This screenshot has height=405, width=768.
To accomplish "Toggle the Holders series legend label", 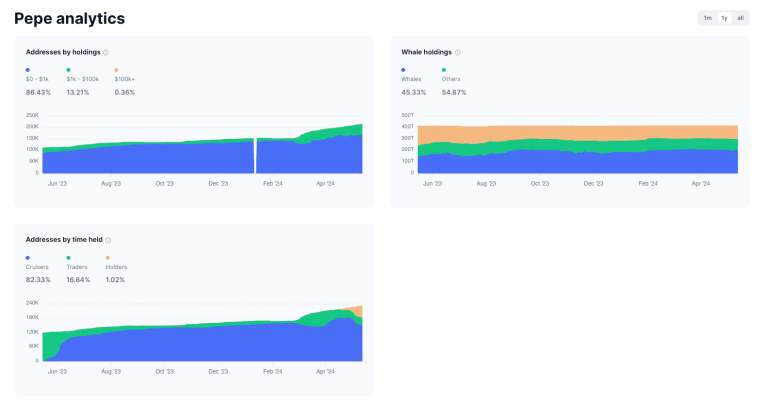I will (x=116, y=267).
